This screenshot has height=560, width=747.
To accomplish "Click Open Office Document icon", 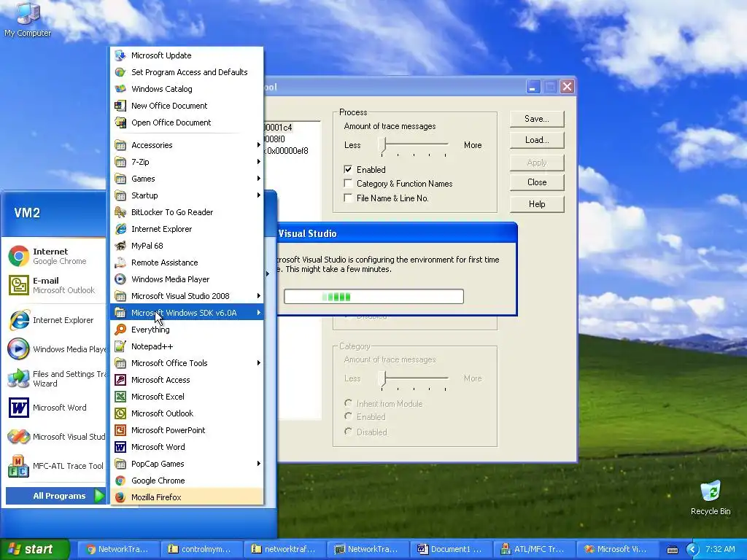I will click(x=120, y=122).
